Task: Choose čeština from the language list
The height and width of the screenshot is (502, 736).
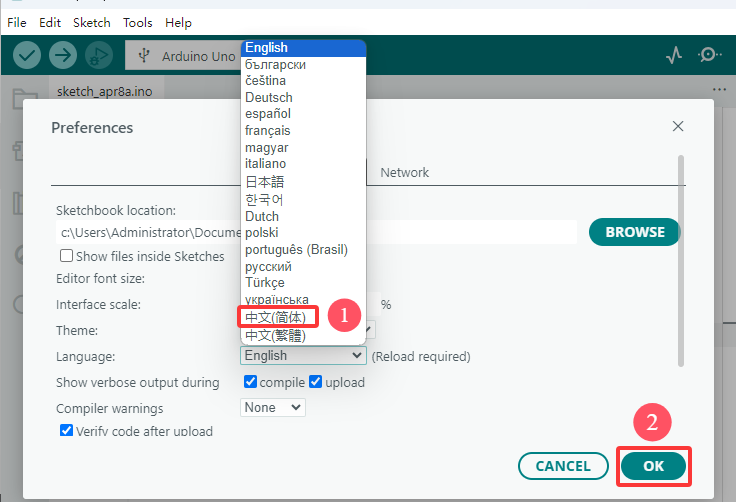Action: (x=303, y=81)
